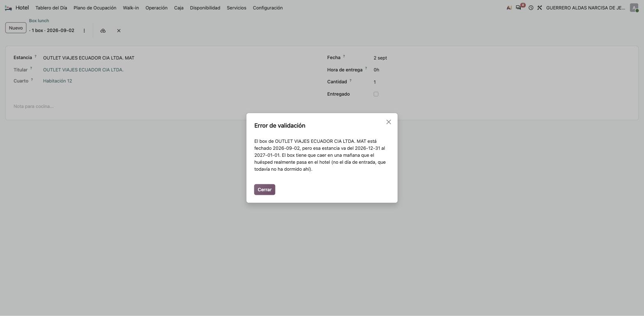
Task: Click the Nuevo button
Action: 16,28
